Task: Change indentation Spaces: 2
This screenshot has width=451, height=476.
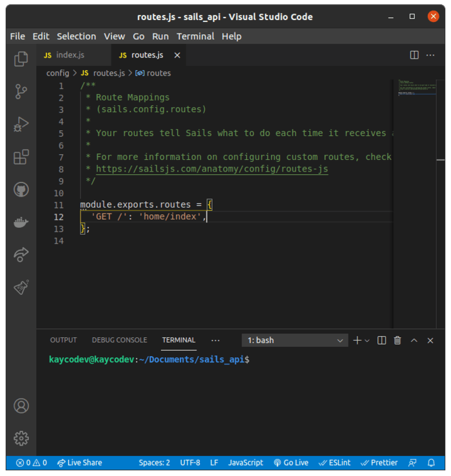Action: (155, 462)
